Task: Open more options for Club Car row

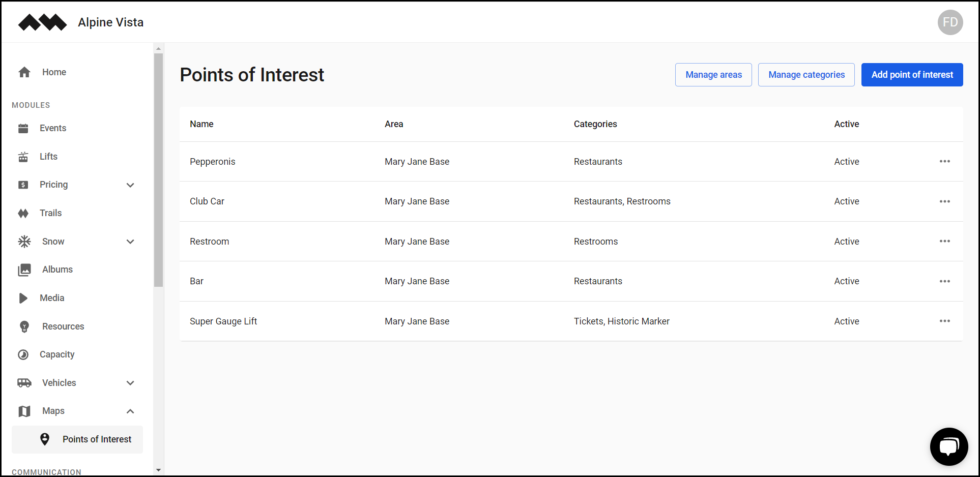Action: tap(945, 201)
